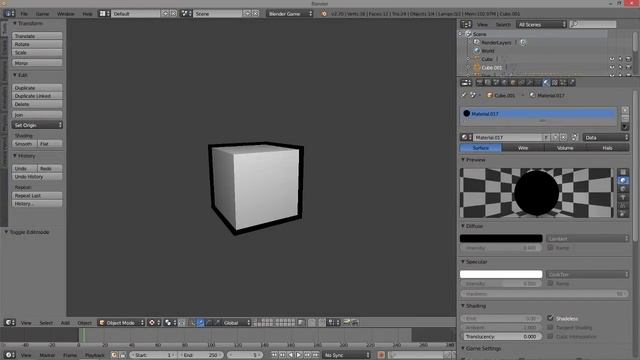This screenshot has width=640, height=360.
Task: Open the outliner editor type selector
Action: pos(466,24)
